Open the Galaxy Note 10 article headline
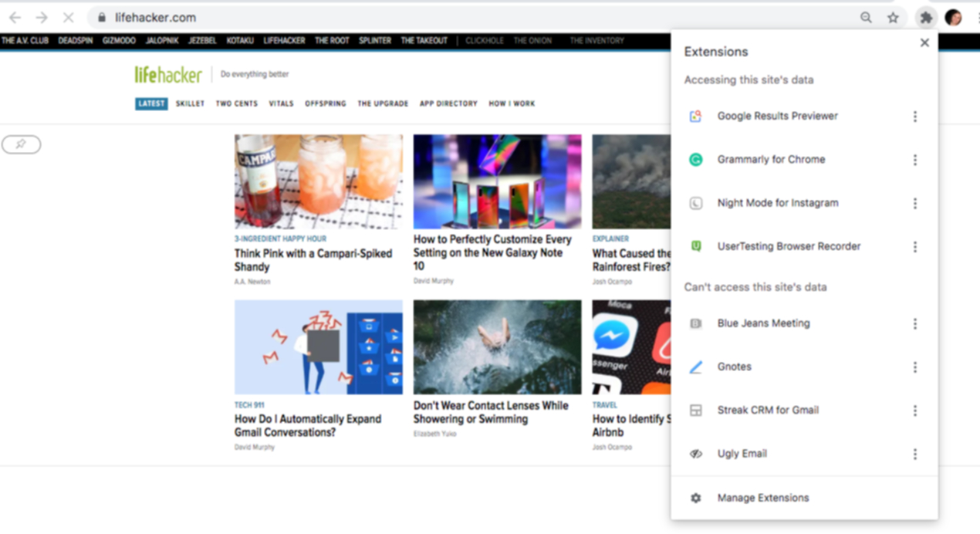The image size is (980, 534). 492,252
